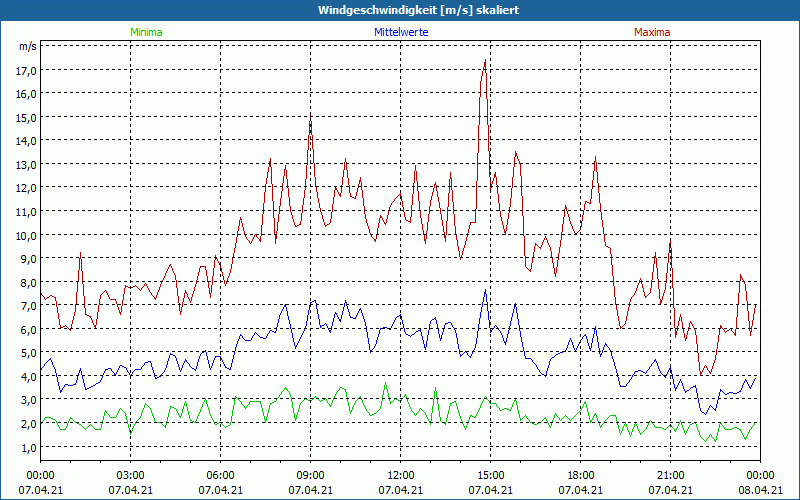Screen dimensions: 800x500
Task: Click the 21:00 time axis label
Action: coord(670,476)
